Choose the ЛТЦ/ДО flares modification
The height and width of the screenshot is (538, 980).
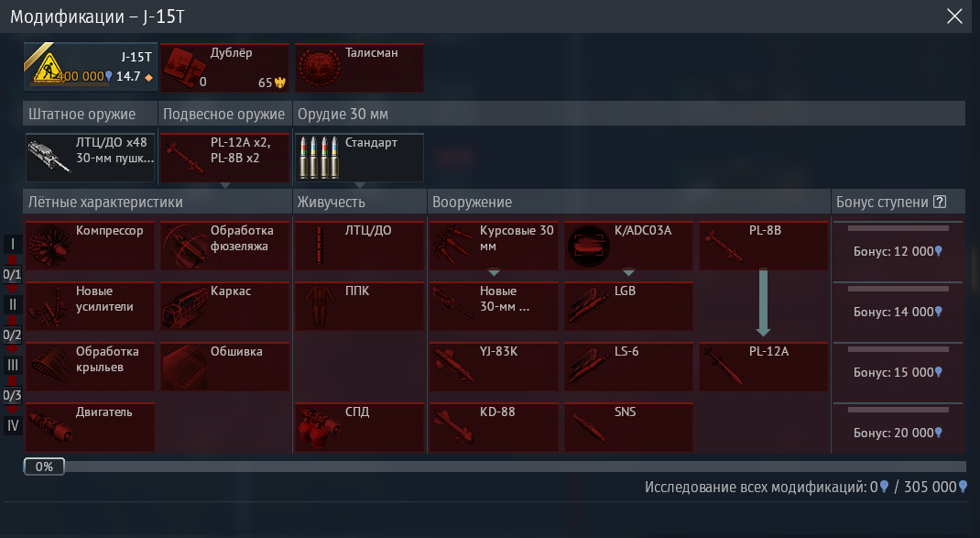click(358, 245)
